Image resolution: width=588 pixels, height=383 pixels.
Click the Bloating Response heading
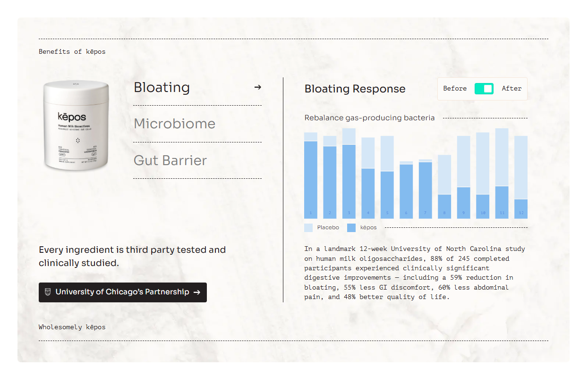pyautogui.click(x=355, y=89)
